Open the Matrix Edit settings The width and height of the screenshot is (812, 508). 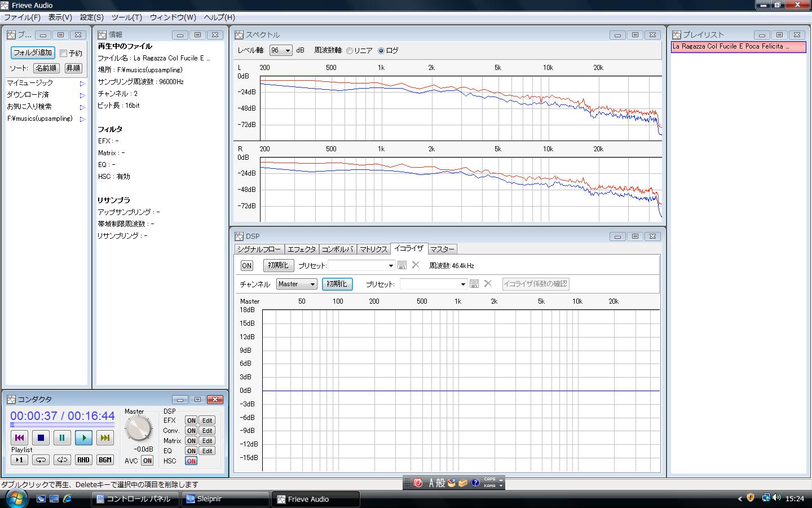pos(208,441)
